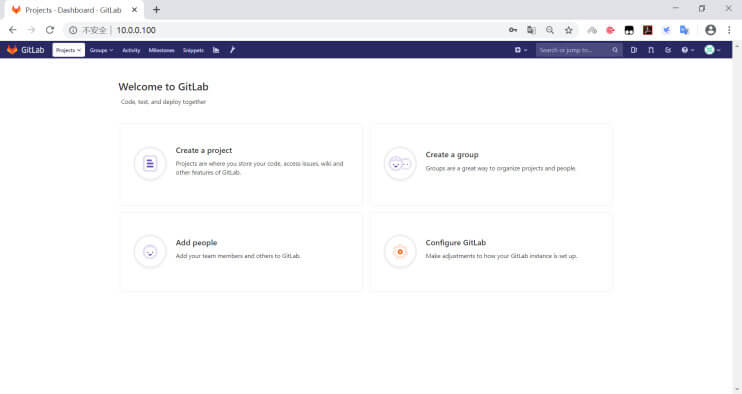Click the Adobe Acrobat extension icon
Screen dimensions: 742x394
click(x=647, y=30)
